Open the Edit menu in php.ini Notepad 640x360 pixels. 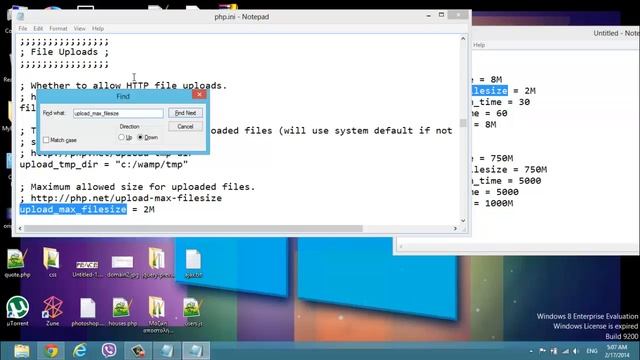(x=38, y=29)
